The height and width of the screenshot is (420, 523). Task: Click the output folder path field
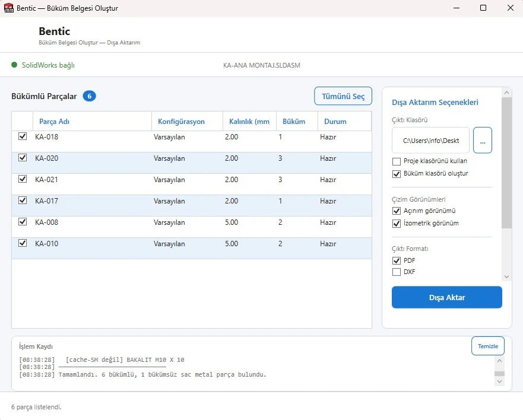(430, 141)
